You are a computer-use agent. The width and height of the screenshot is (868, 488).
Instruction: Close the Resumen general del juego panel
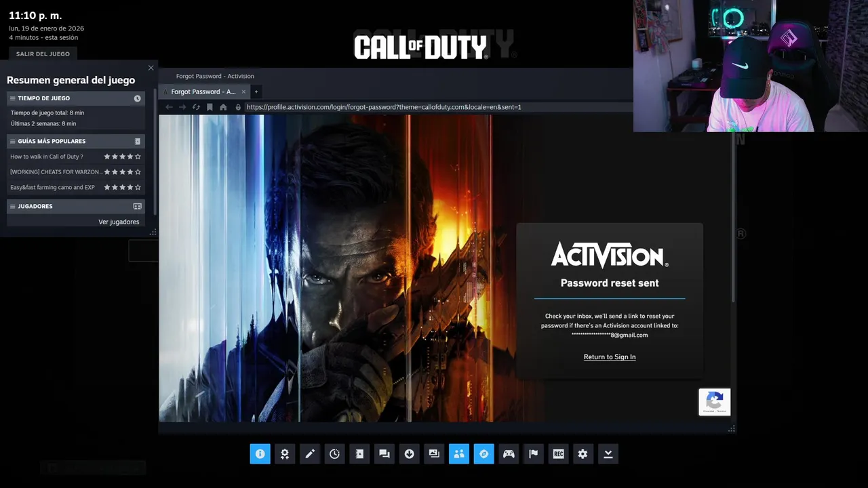tap(151, 68)
